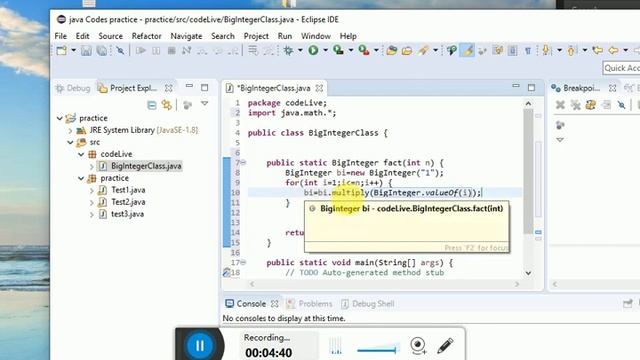Open the Search menu
640x360 pixels.
point(223,36)
